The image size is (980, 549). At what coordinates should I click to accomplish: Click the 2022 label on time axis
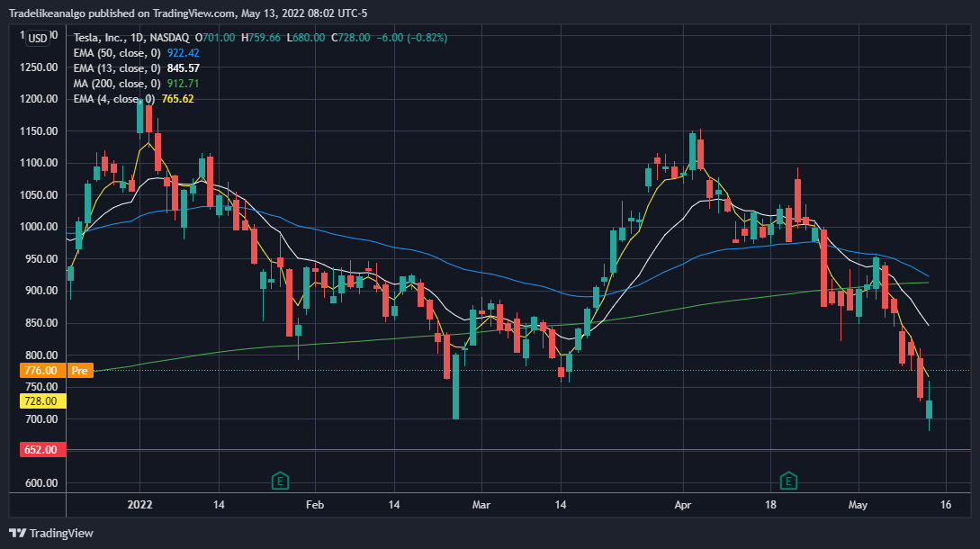139,505
